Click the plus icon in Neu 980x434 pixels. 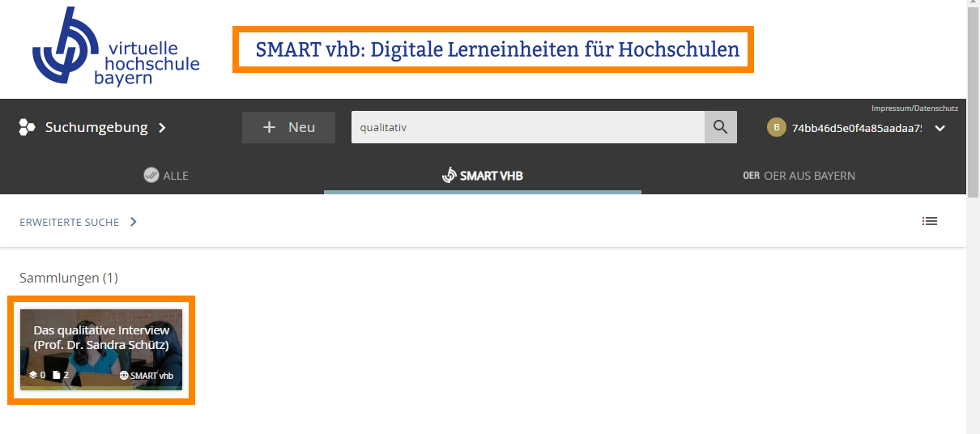270,127
